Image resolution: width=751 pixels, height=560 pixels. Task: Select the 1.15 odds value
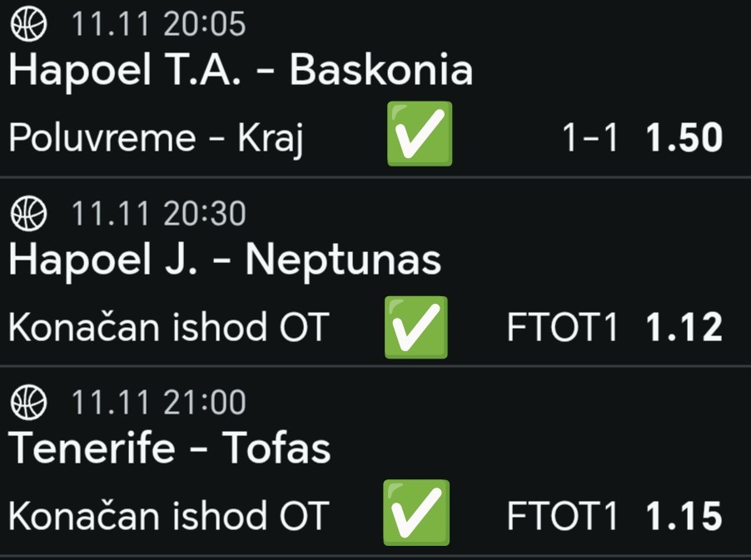(x=684, y=517)
